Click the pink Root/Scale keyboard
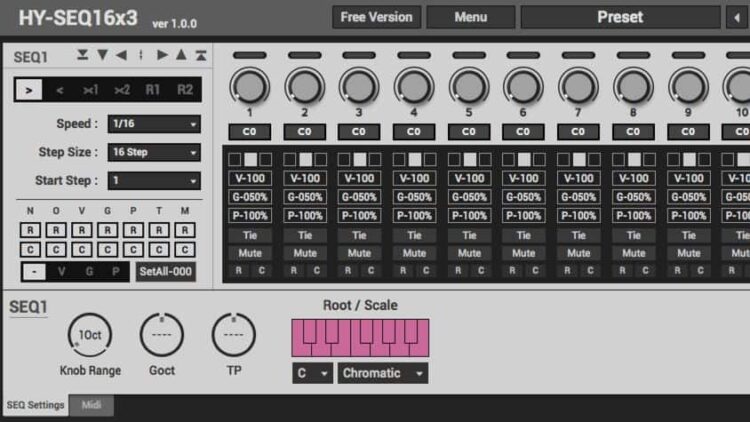 pos(360,338)
